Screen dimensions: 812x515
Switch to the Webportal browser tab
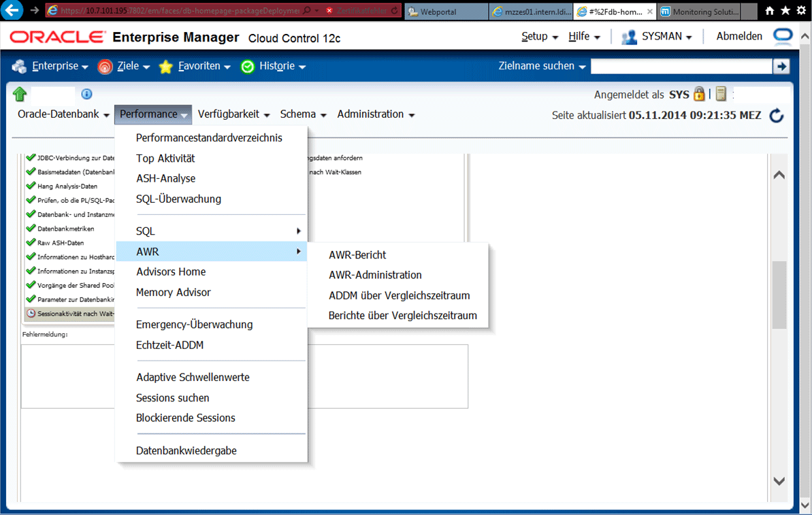[x=446, y=12]
